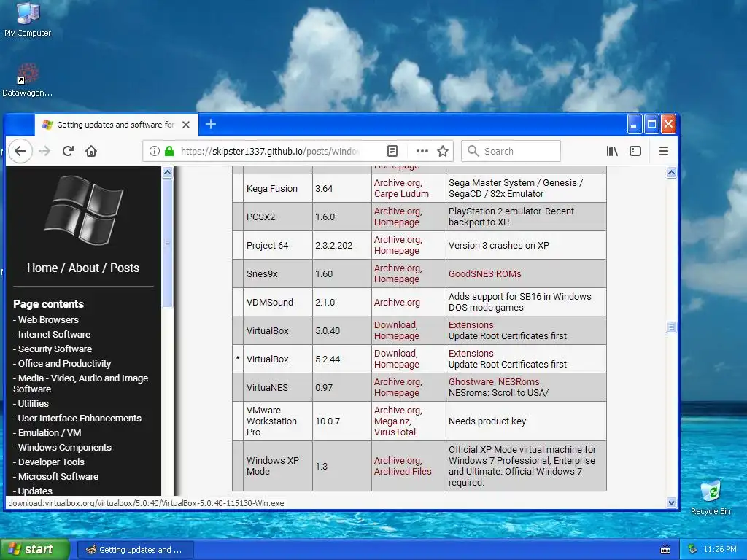
Task: Jump to User Interface Enhancements section
Action: click(80, 418)
